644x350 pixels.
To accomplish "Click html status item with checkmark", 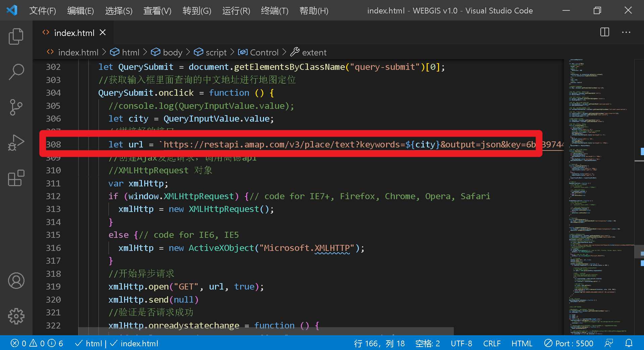I will 89,343.
